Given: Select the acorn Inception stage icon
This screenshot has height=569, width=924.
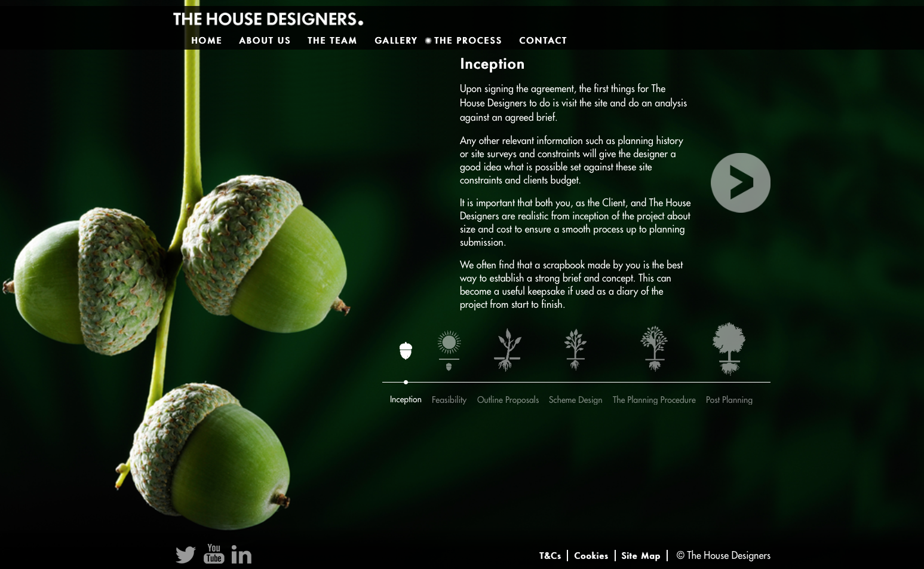Looking at the screenshot, I should click(406, 350).
